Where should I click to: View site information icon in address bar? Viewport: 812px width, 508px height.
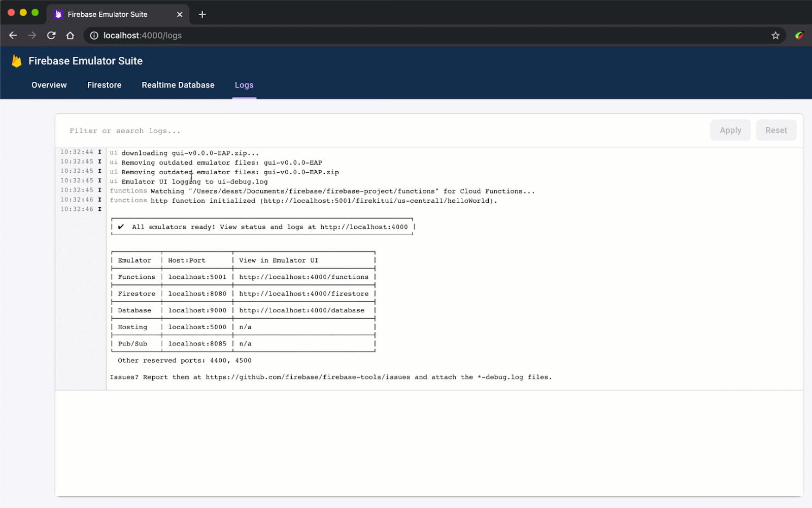[x=94, y=36]
